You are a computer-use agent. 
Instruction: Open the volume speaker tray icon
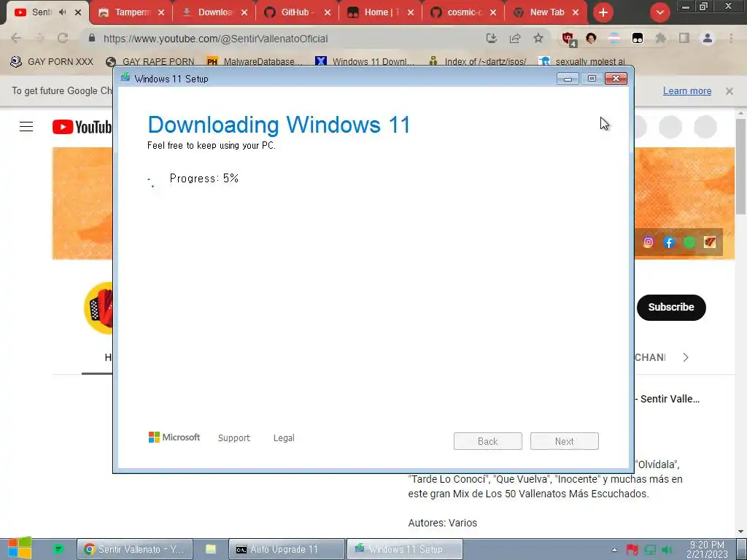point(667,550)
